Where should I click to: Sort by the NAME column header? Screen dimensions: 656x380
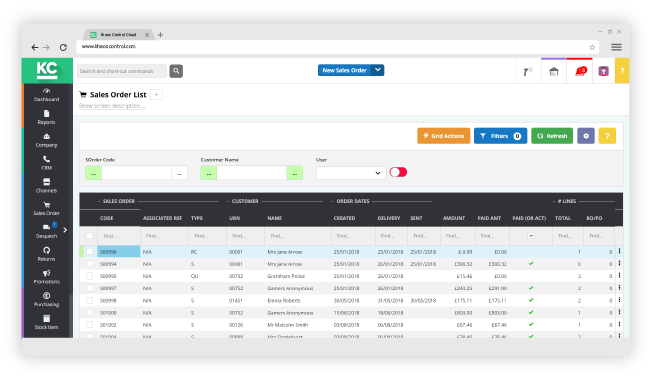[x=274, y=218]
